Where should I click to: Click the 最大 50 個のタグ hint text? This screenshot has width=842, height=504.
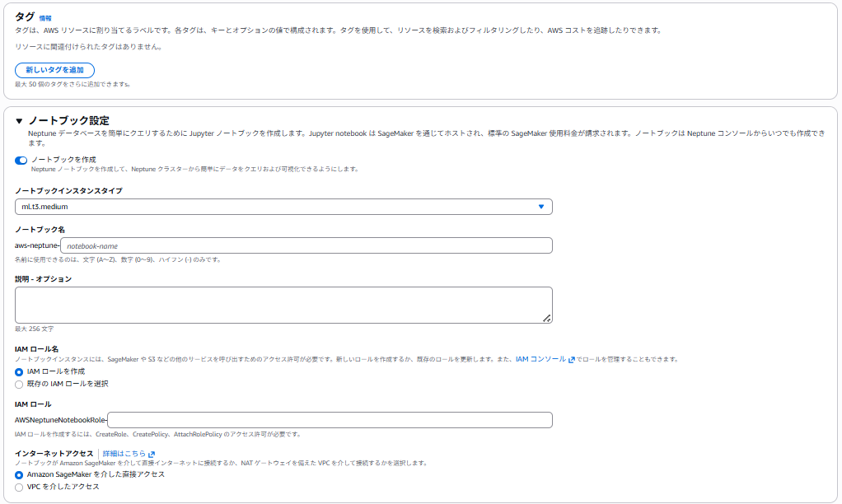click(73, 84)
